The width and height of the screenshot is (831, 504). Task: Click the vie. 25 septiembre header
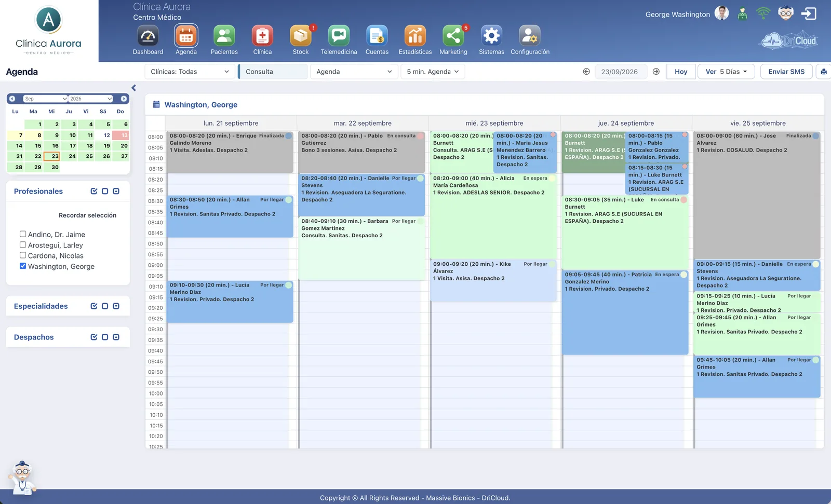pos(758,123)
